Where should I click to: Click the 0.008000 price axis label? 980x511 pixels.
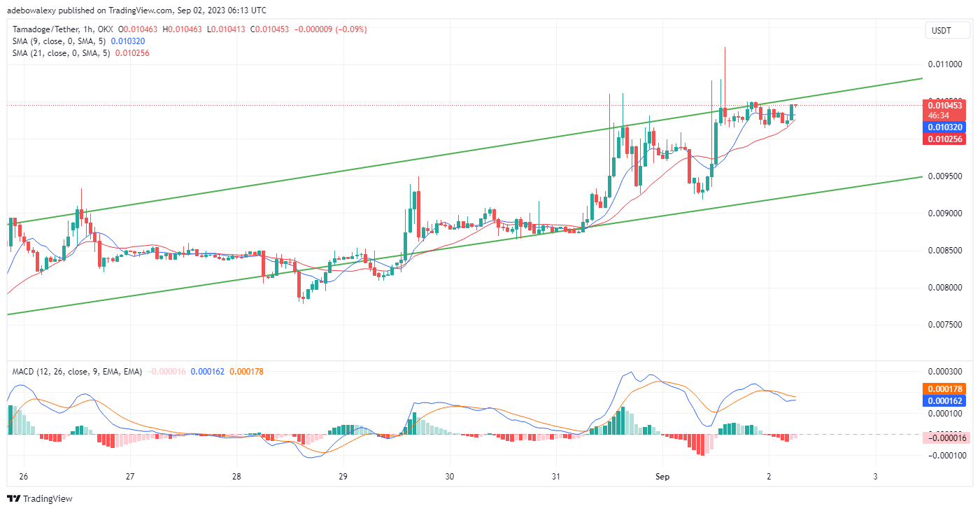[946, 288]
